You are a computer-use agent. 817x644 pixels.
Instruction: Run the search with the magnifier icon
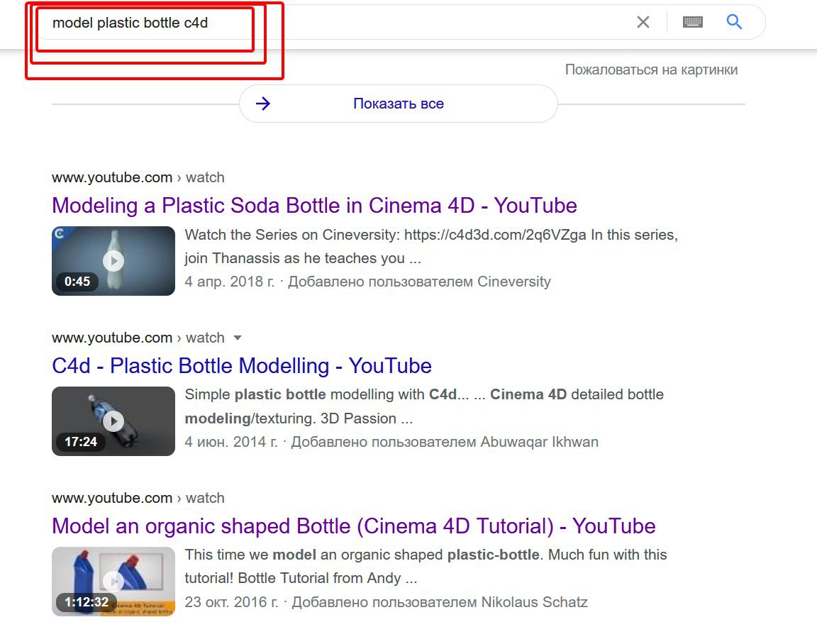click(734, 22)
